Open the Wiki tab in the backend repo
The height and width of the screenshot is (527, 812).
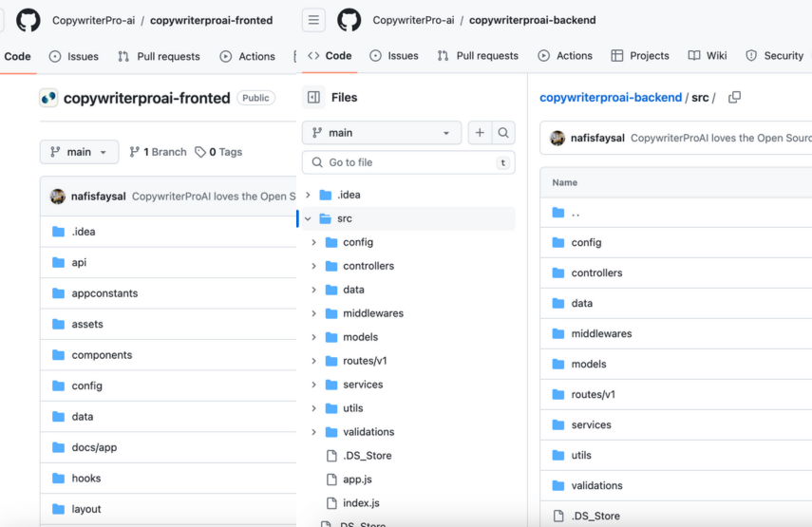pyautogui.click(x=708, y=56)
